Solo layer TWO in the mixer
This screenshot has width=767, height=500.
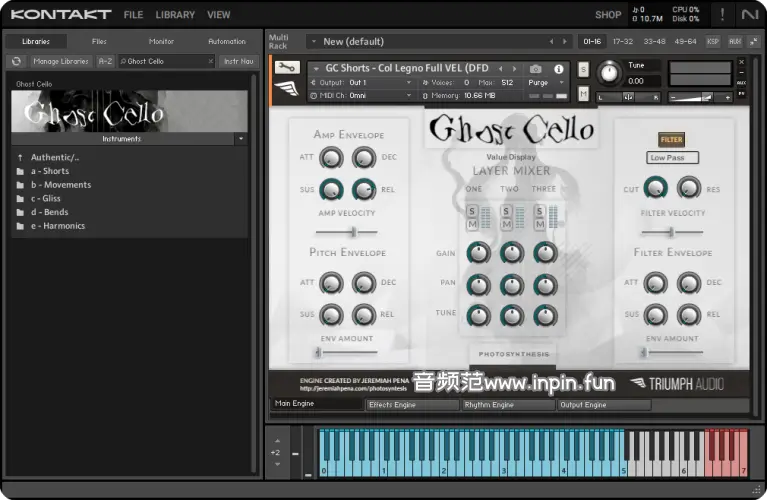pos(506,211)
